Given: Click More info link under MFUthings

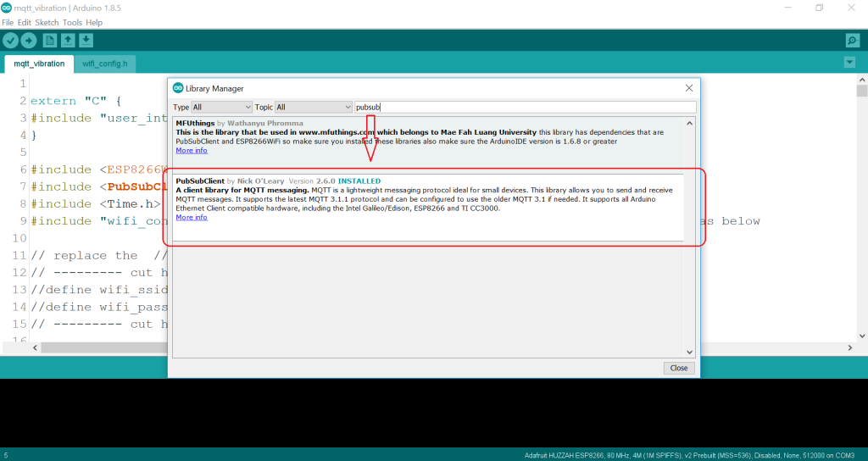Looking at the screenshot, I should [191, 151].
